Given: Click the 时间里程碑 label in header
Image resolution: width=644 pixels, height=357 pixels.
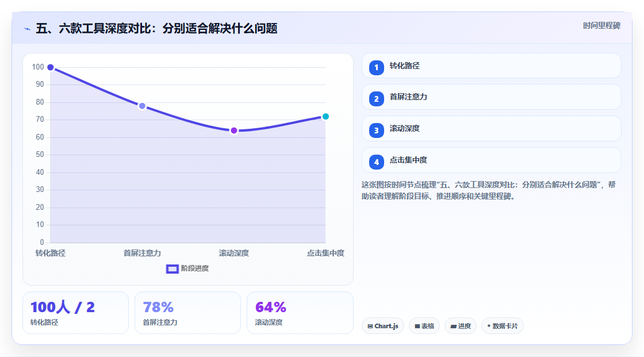Looking at the screenshot, I should coord(601,25).
